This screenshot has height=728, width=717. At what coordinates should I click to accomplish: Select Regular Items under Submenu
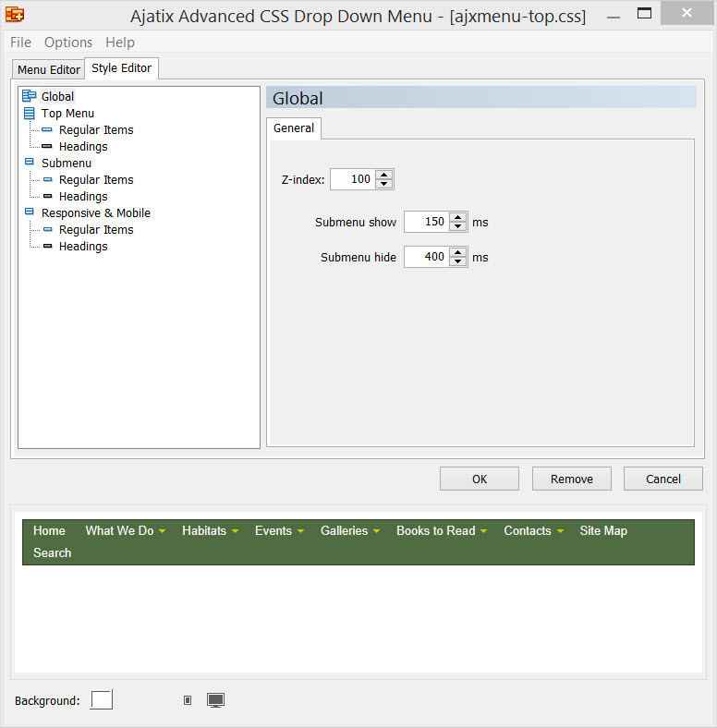(x=96, y=179)
